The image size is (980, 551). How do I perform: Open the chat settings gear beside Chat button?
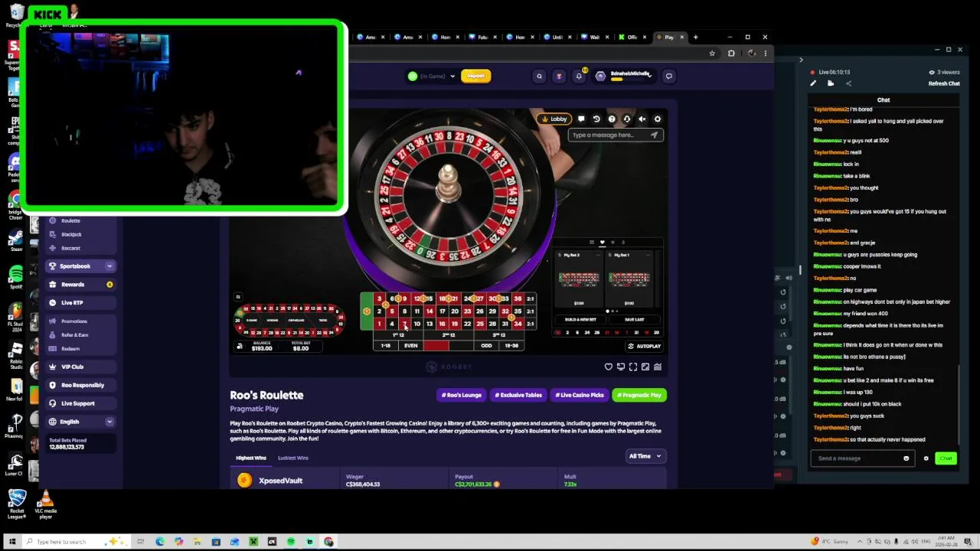pyautogui.click(x=926, y=458)
